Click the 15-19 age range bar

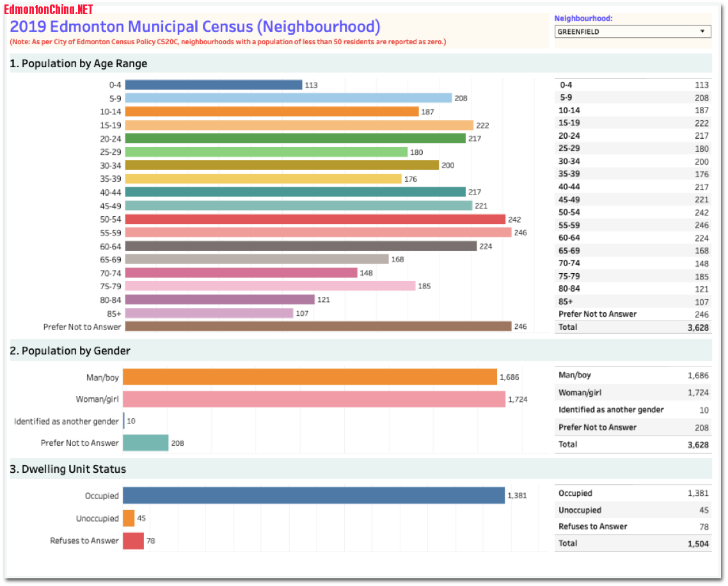pyautogui.click(x=299, y=125)
